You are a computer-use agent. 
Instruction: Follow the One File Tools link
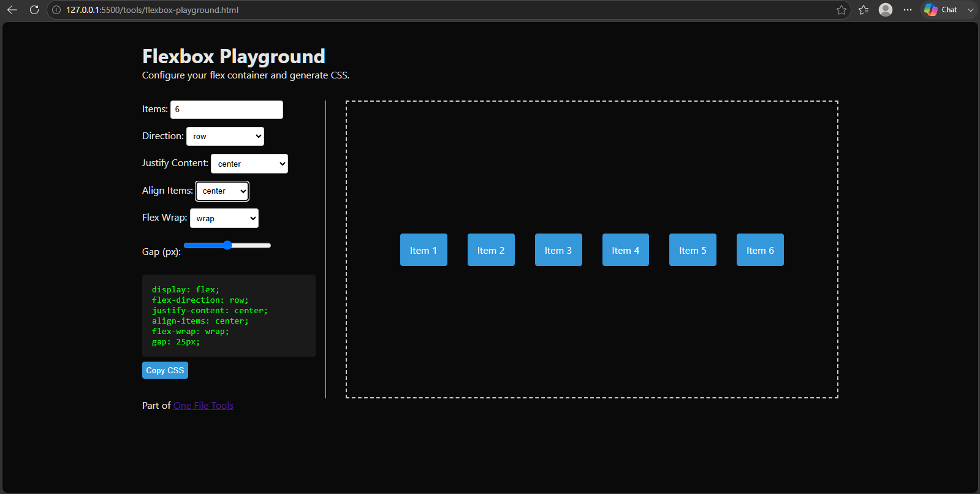pos(203,406)
